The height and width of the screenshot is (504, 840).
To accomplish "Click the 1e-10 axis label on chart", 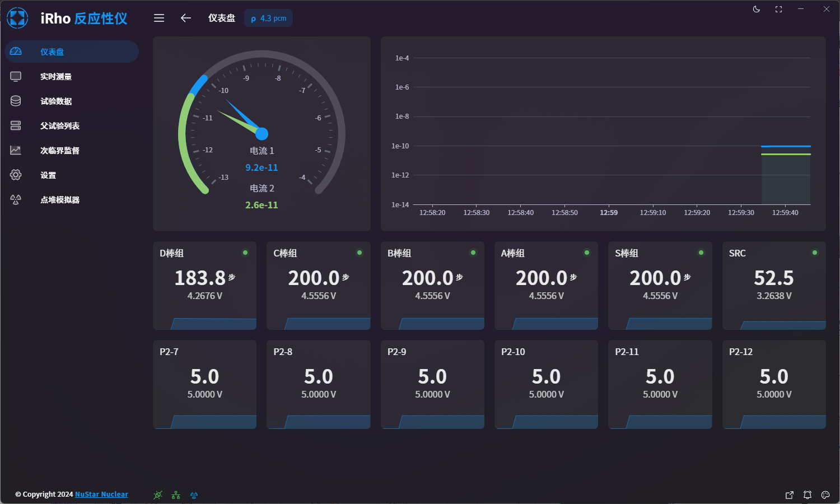I will pyautogui.click(x=400, y=146).
